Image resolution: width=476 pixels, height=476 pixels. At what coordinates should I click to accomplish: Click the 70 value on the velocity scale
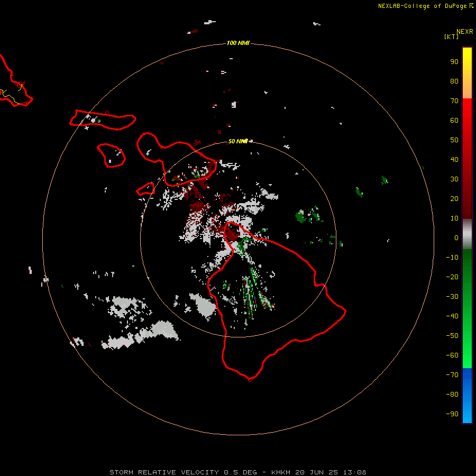(x=454, y=101)
